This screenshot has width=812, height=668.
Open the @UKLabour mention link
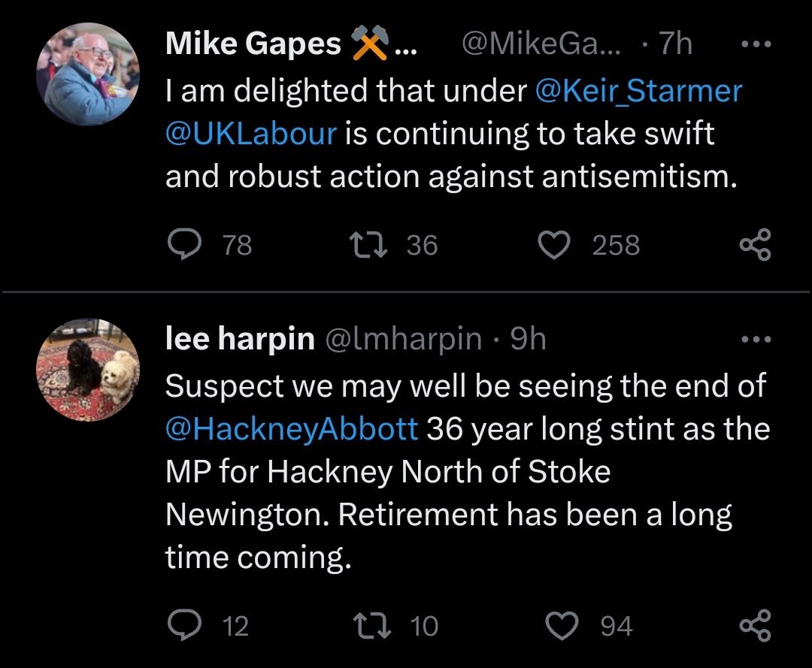(x=250, y=134)
